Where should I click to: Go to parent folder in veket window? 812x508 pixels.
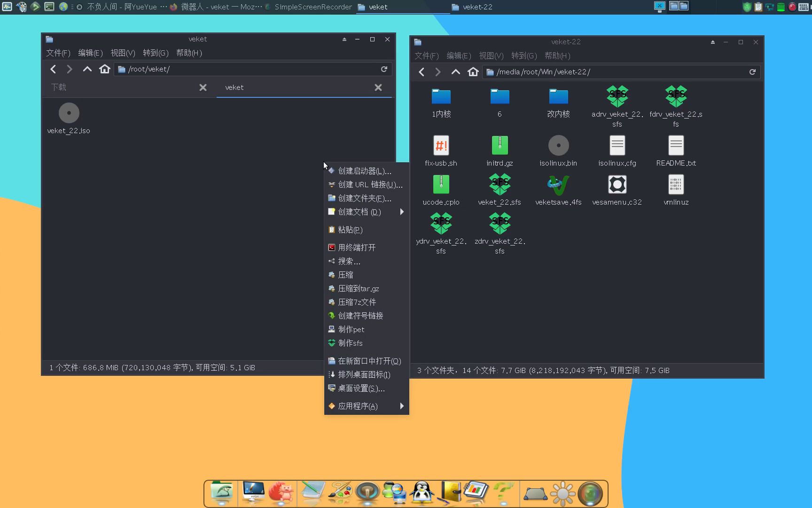[x=87, y=69]
